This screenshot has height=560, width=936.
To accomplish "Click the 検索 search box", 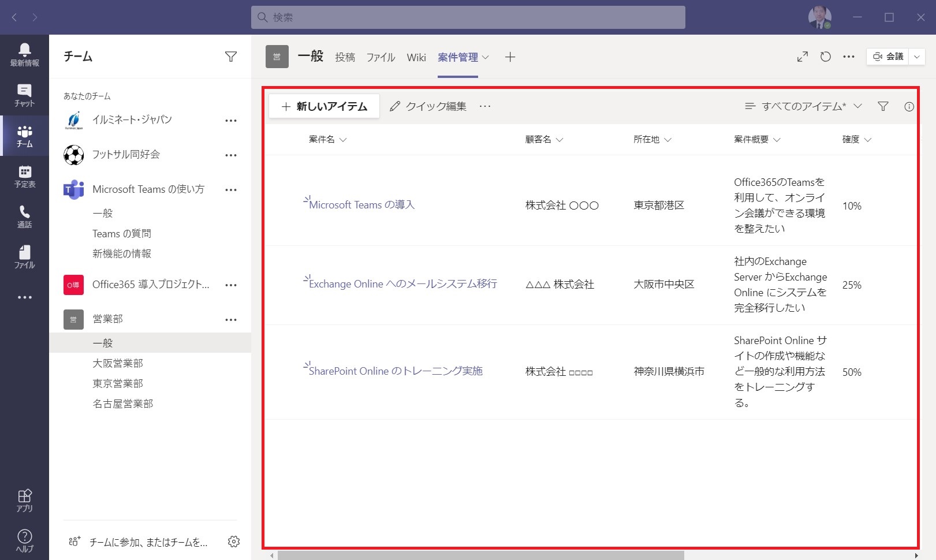I will click(x=468, y=17).
